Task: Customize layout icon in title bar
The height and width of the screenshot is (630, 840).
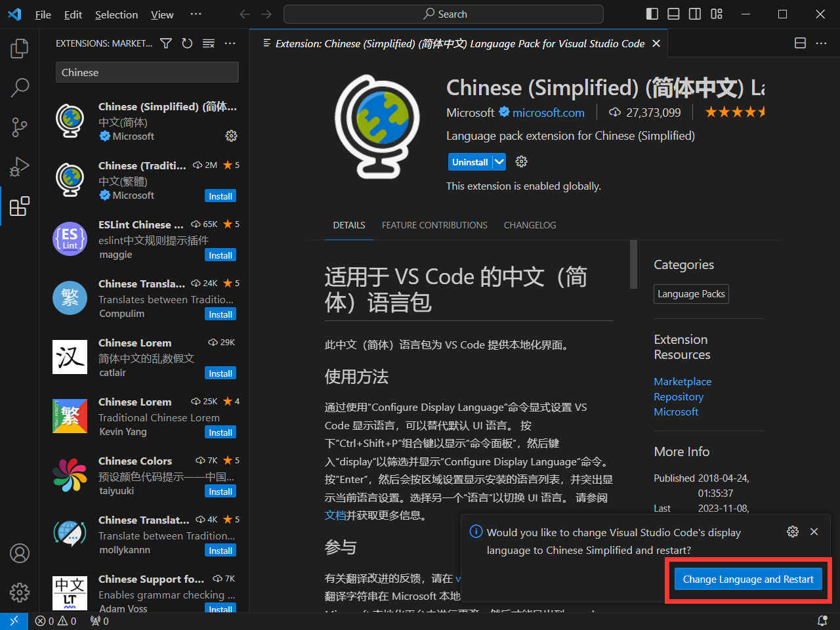Action: tap(717, 14)
